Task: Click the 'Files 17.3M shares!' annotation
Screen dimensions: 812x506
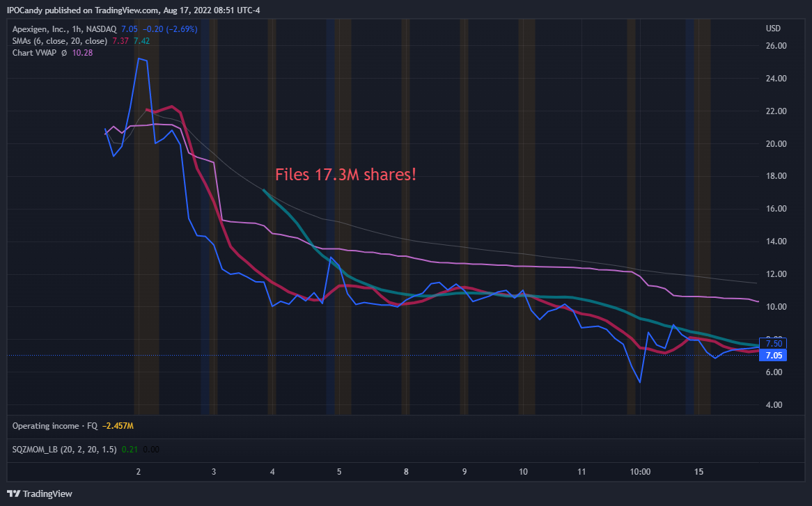Action: (345, 175)
